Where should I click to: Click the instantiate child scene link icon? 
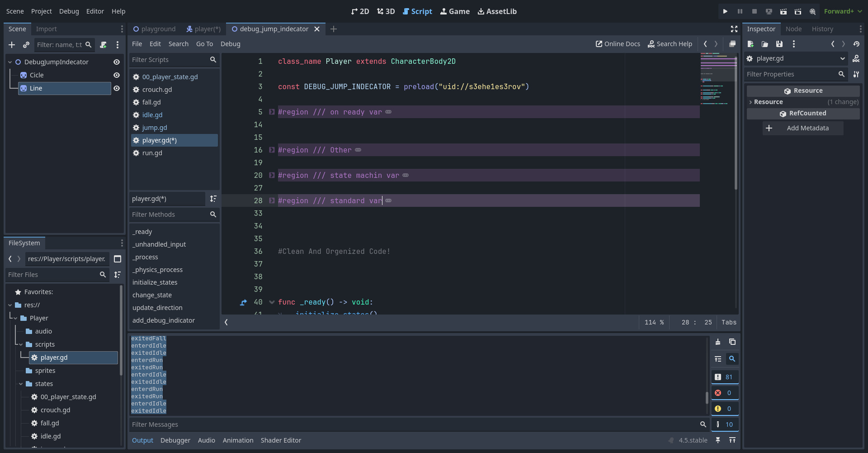tap(26, 45)
